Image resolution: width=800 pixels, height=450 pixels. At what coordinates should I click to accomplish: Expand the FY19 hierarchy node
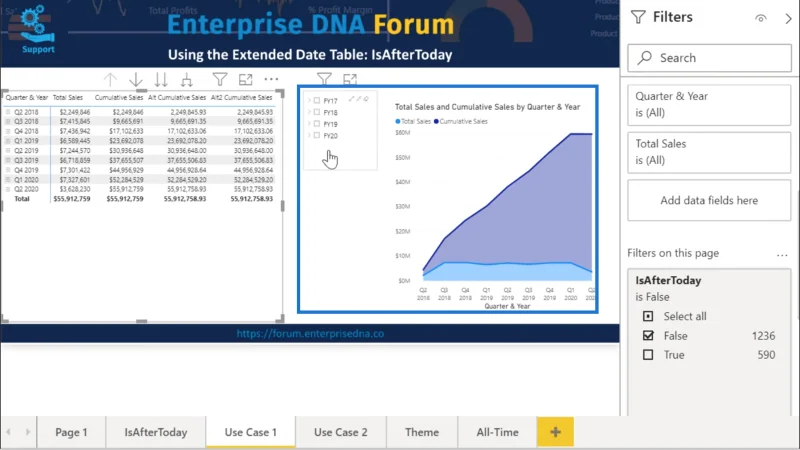click(309, 124)
